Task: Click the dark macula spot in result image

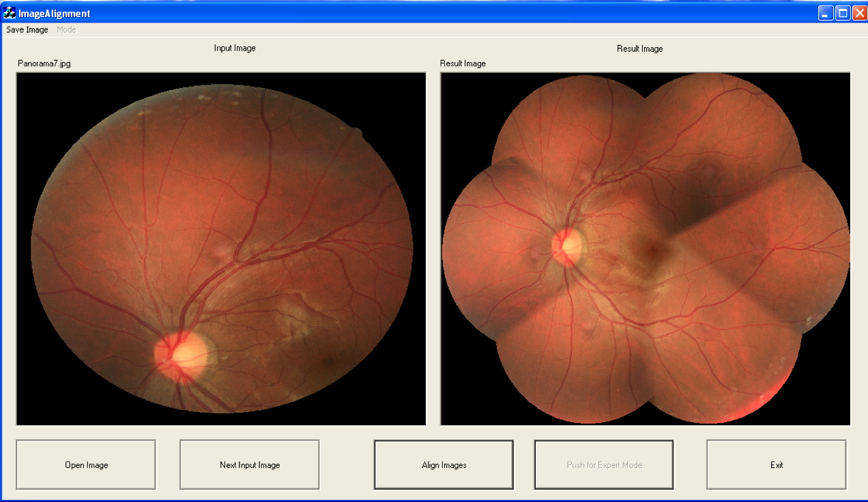Action: (x=653, y=251)
